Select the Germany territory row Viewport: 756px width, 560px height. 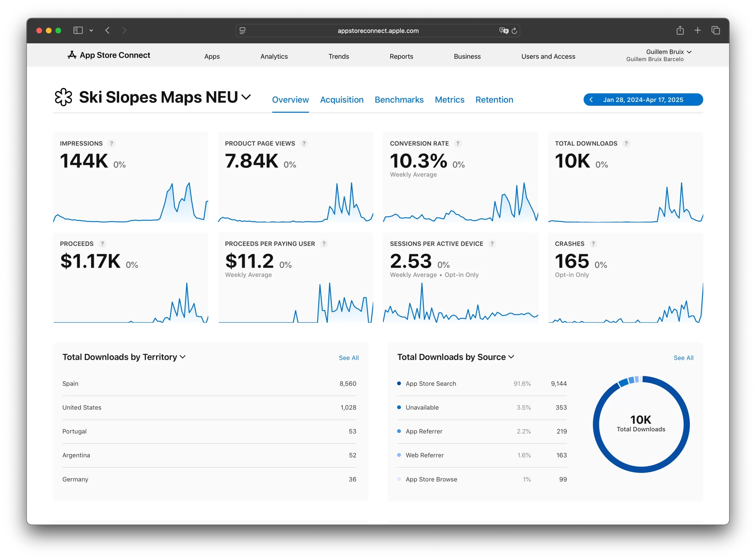click(209, 479)
